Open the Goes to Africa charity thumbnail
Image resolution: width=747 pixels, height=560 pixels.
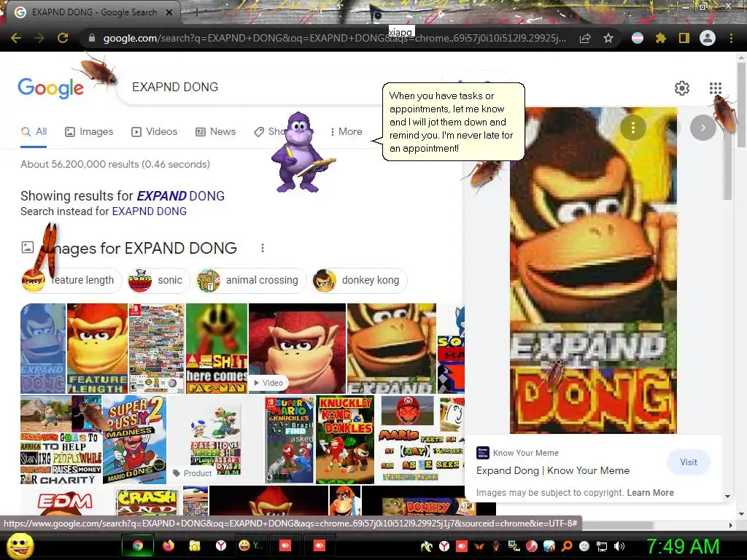[61, 440]
